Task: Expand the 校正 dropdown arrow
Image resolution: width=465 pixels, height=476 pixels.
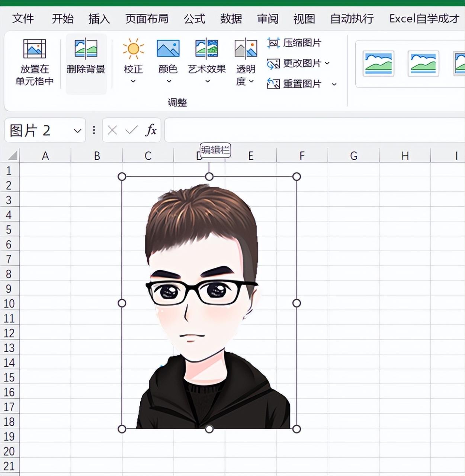Action: [133, 81]
